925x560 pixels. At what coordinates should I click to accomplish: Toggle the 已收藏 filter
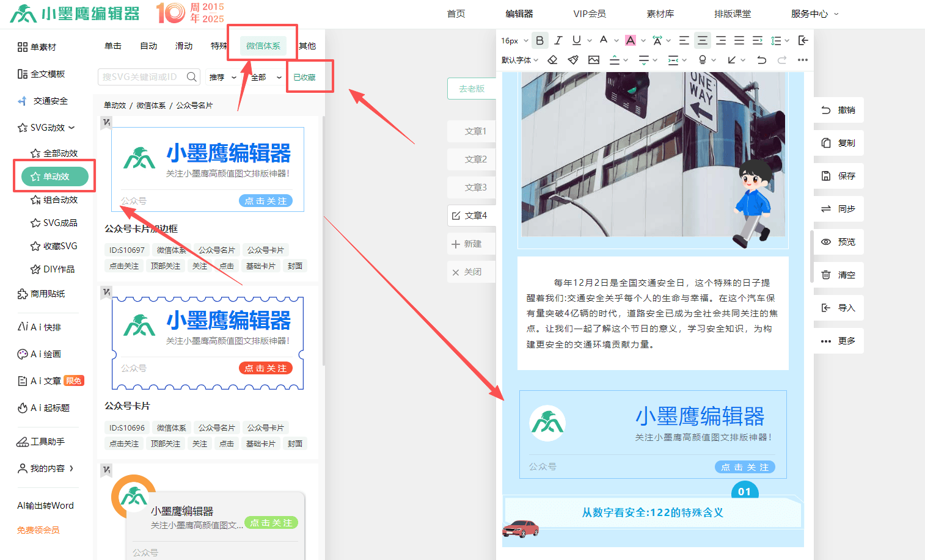(304, 78)
